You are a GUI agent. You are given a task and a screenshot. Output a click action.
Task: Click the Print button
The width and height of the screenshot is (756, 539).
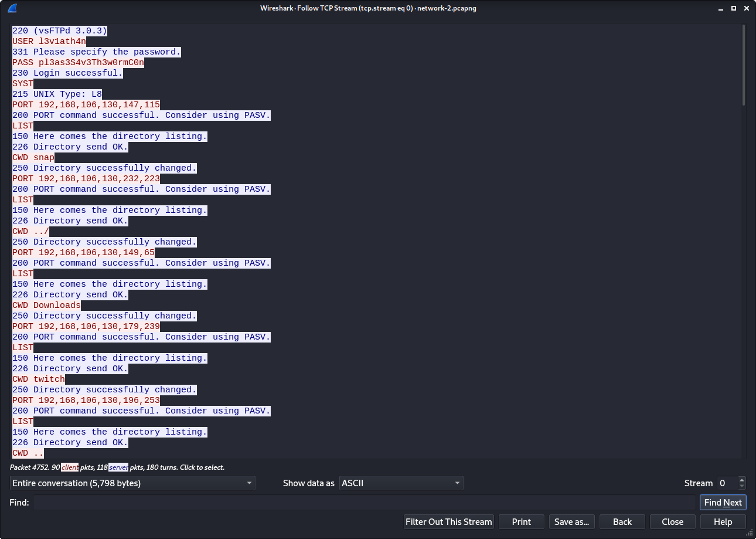(521, 522)
